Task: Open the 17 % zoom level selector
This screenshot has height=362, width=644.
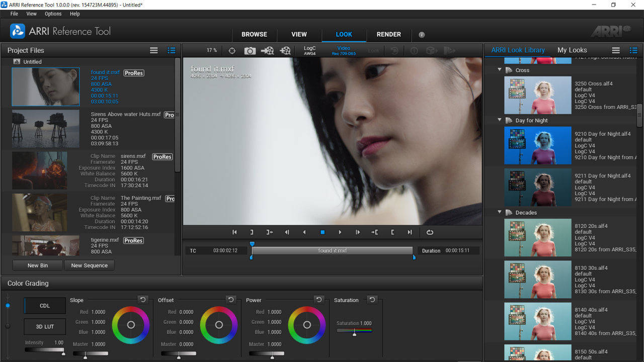Action: tap(212, 50)
